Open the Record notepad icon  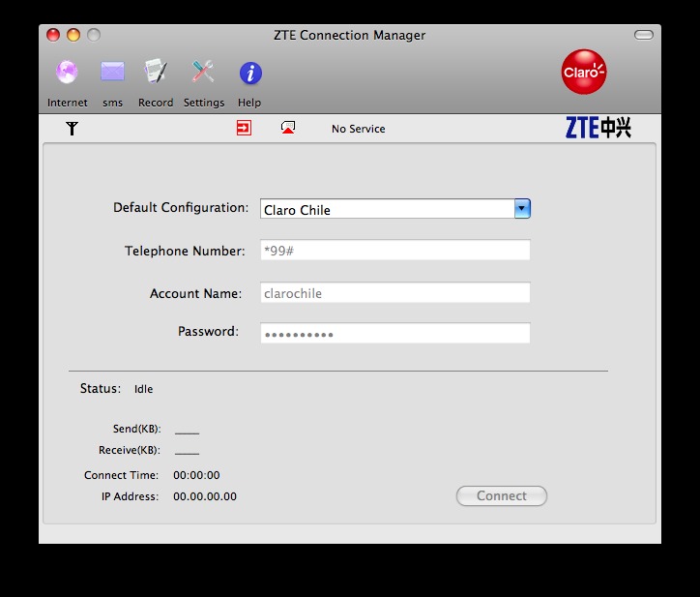(x=156, y=72)
